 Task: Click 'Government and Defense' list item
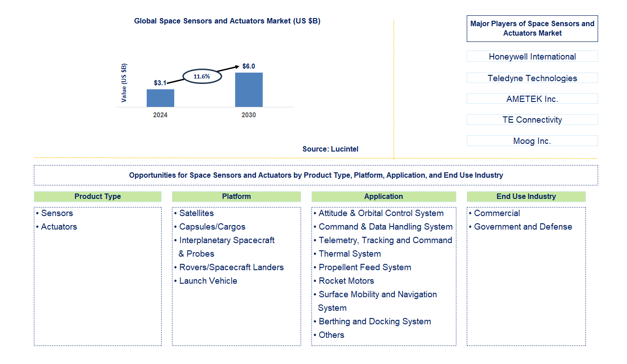520,227
